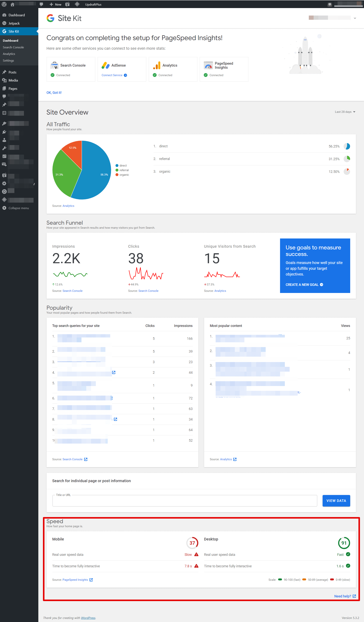
Task: Open Search Console source link under Clicks
Action: point(149,291)
